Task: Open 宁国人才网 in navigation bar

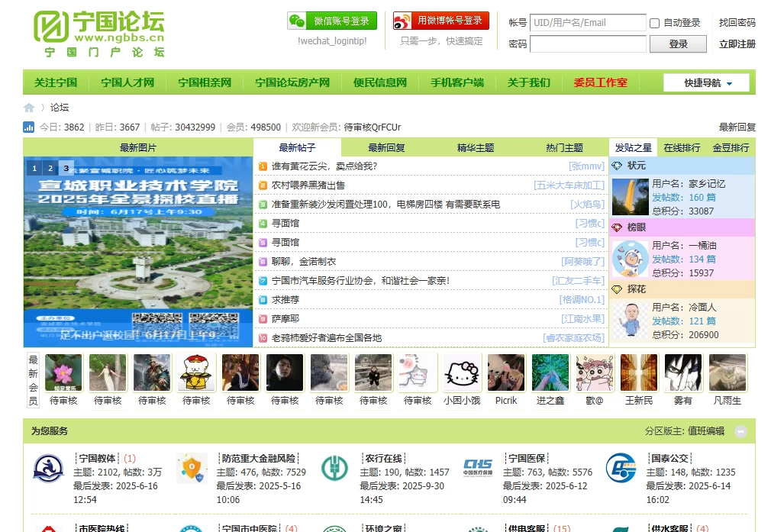Action: (x=127, y=82)
